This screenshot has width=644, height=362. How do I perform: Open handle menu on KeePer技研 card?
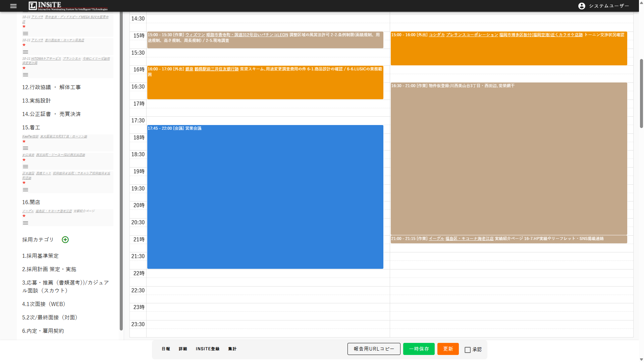click(25, 148)
